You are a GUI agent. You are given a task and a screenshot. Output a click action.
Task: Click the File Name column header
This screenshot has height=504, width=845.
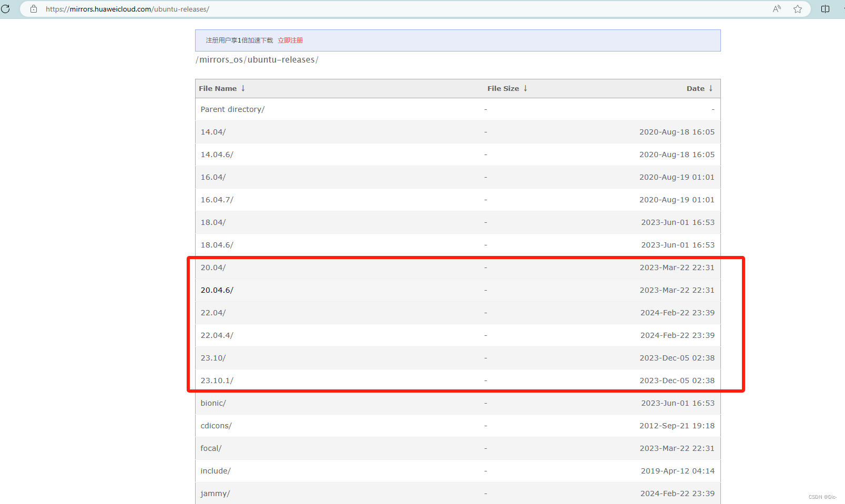pyautogui.click(x=218, y=88)
